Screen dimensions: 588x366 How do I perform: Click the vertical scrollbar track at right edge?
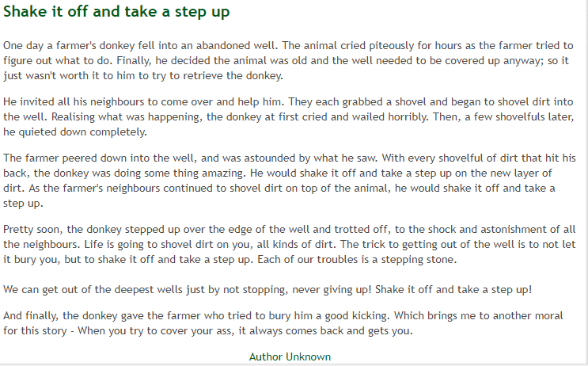586,183
